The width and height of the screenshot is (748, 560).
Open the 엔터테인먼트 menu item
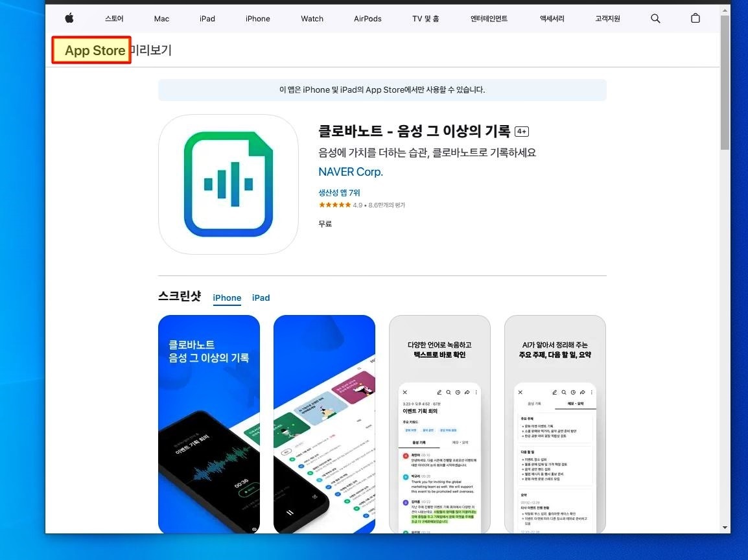click(489, 19)
